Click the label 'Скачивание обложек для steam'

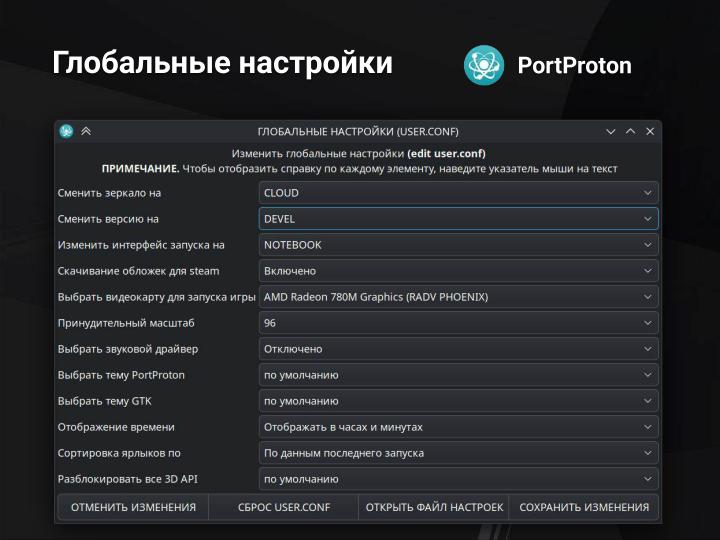point(138,271)
